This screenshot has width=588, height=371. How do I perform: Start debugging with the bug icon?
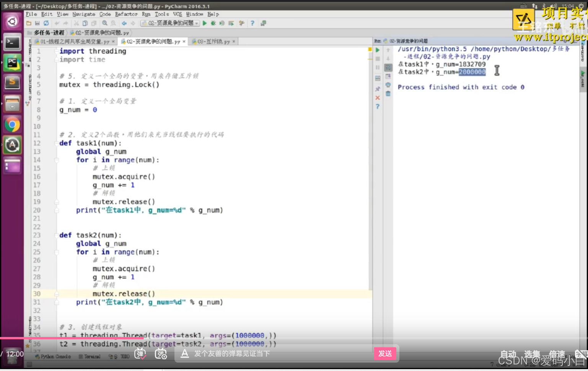[213, 23]
